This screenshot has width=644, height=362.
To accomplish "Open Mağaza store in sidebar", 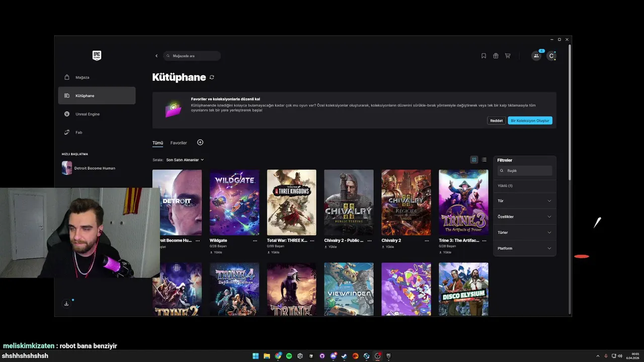I will pos(97,77).
